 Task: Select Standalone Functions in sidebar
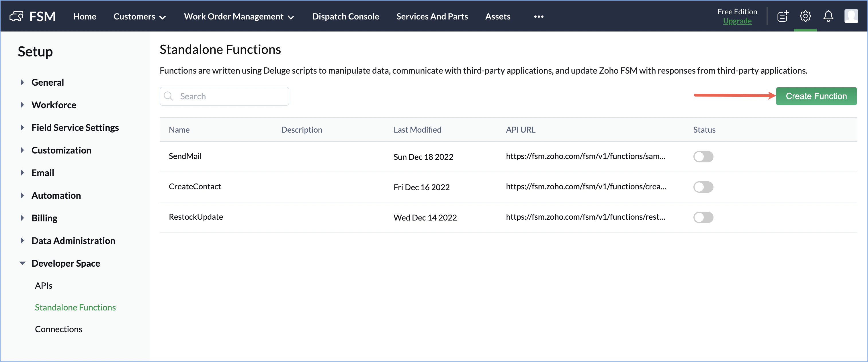(75, 307)
